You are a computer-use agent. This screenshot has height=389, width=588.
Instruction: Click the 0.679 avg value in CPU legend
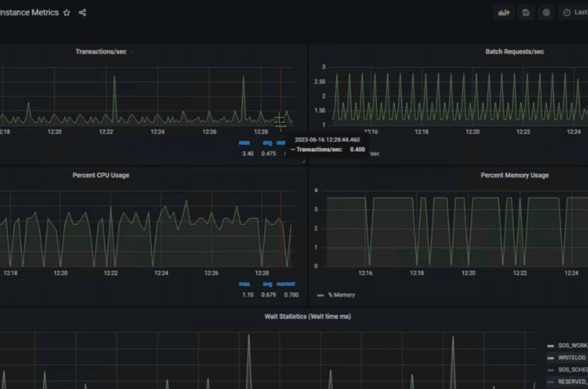[x=268, y=295]
